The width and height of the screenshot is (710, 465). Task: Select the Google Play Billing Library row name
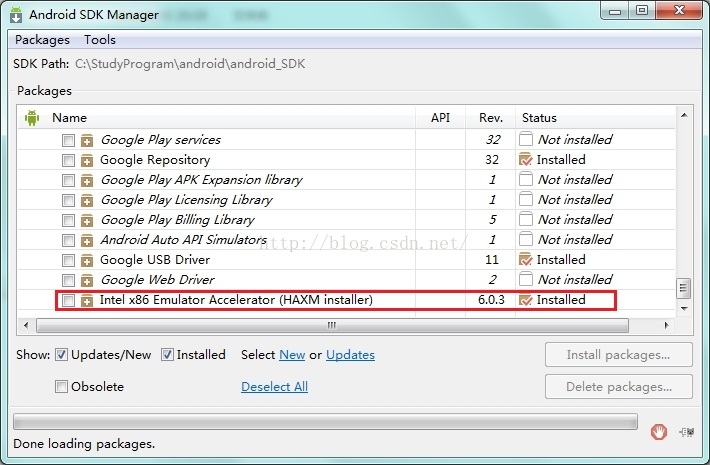pyautogui.click(x=178, y=220)
